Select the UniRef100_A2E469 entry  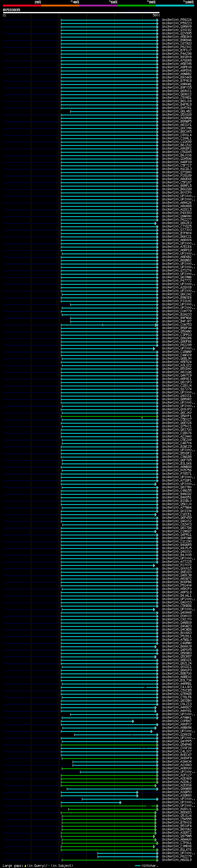tap(176, 779)
